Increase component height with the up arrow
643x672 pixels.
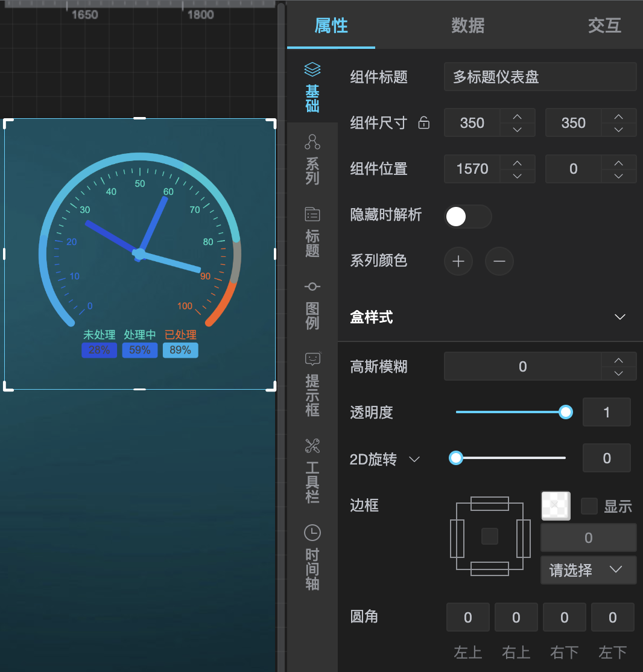tap(618, 116)
